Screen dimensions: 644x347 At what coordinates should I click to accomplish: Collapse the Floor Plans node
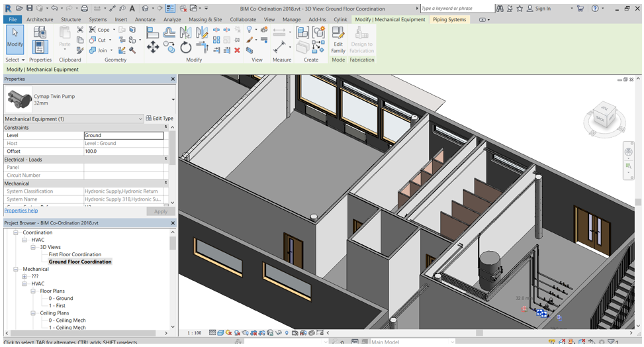[33, 291]
